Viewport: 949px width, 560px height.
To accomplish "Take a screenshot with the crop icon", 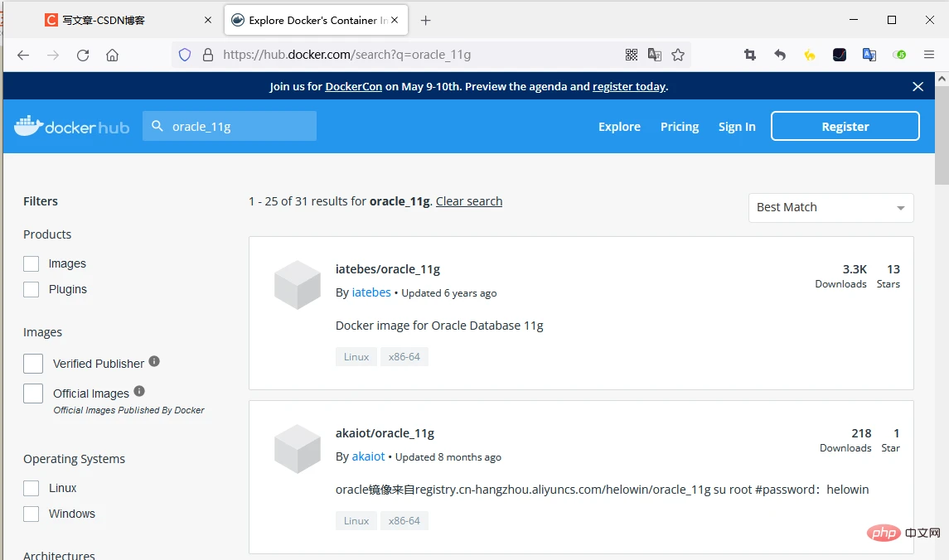I will [x=750, y=55].
